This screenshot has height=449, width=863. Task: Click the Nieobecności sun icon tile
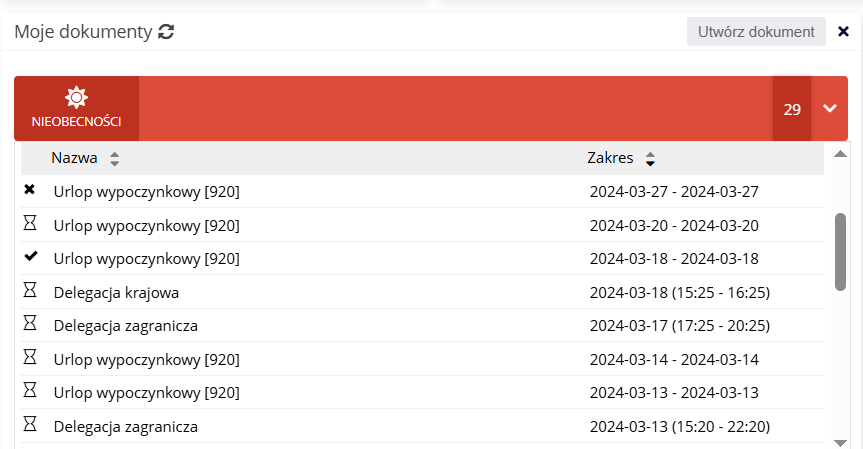(x=77, y=108)
